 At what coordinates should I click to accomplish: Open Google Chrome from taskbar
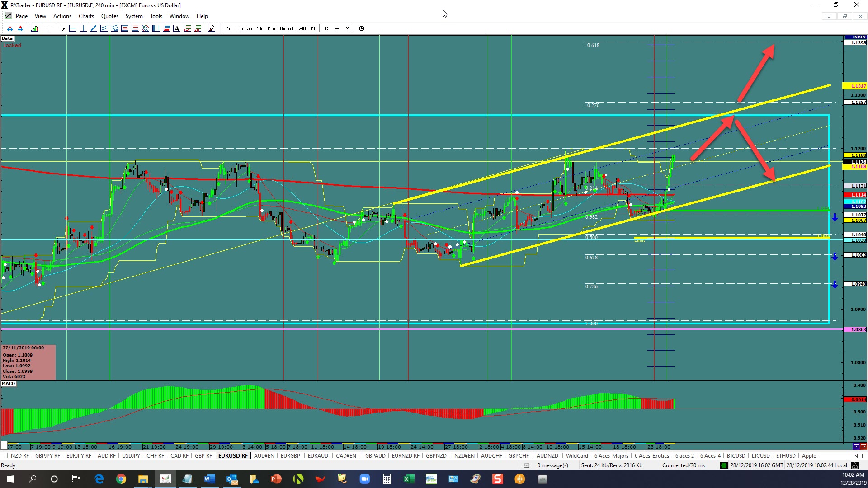click(x=121, y=479)
